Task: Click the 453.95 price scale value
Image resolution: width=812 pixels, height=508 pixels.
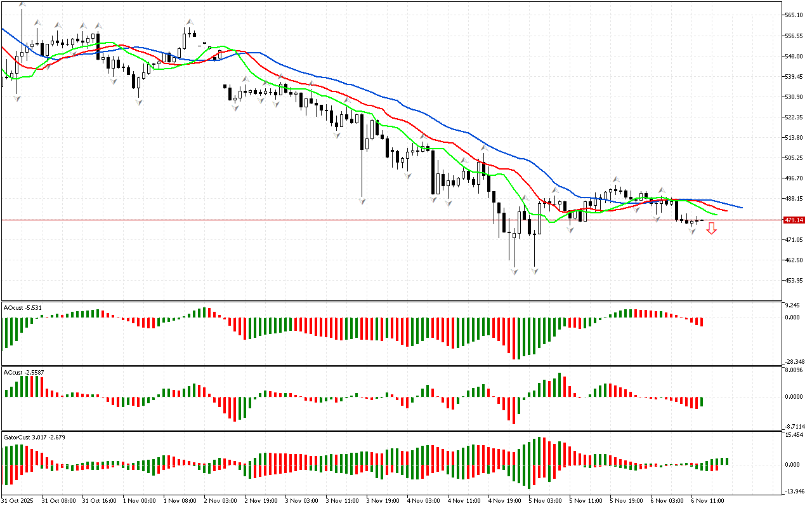Action: [x=794, y=280]
